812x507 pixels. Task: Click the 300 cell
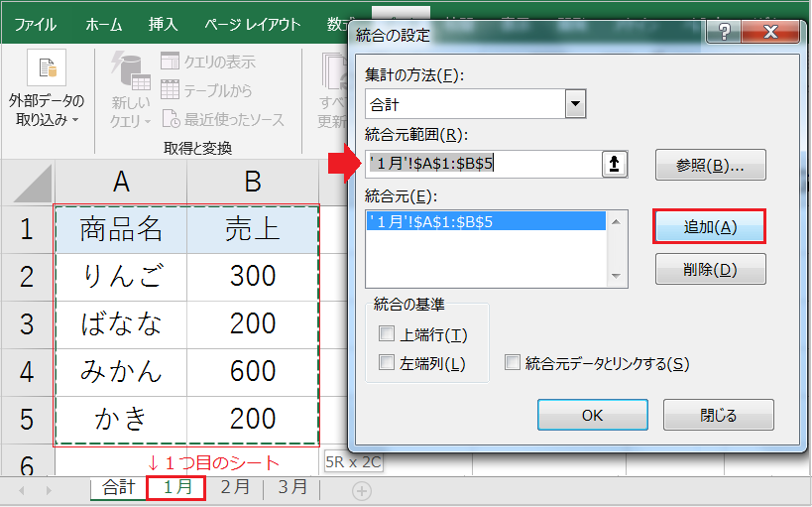click(253, 277)
